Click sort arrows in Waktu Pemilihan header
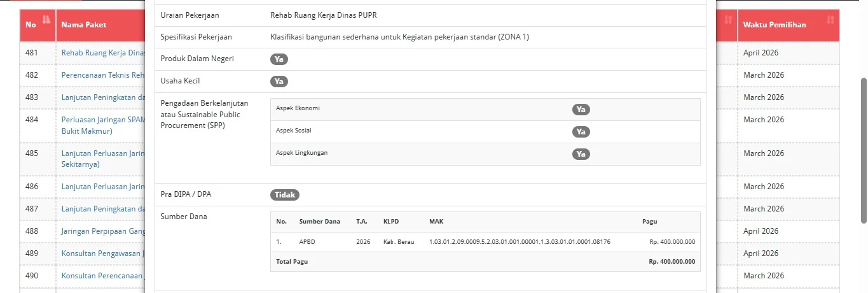 pos(830,20)
